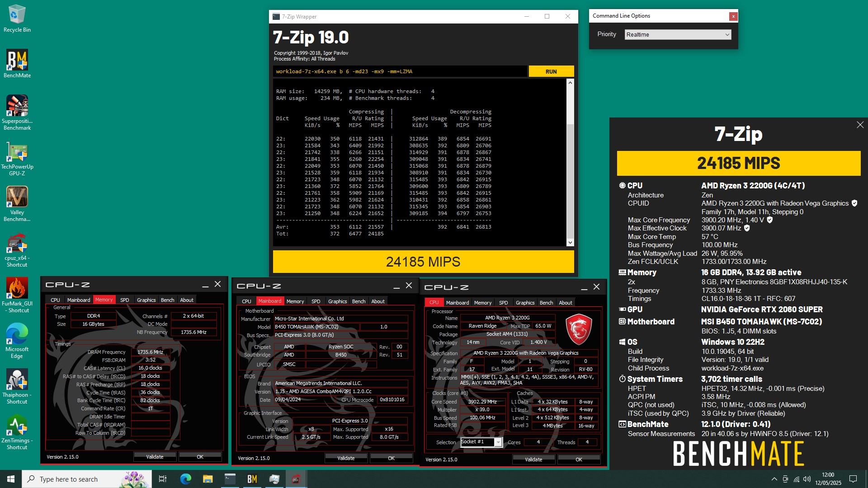The width and height of the screenshot is (868, 488).
Task: Switch to CPU-Z taskbar icon
Action: point(296,479)
